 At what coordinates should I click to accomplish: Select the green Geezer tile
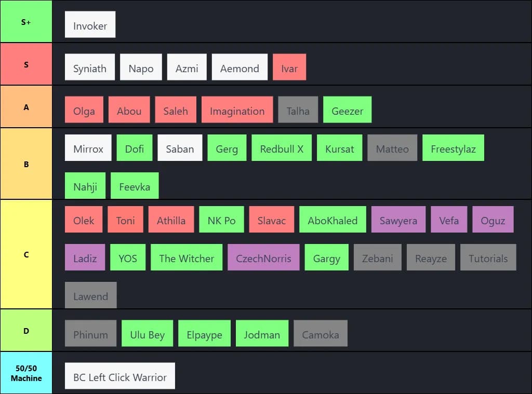pos(347,110)
